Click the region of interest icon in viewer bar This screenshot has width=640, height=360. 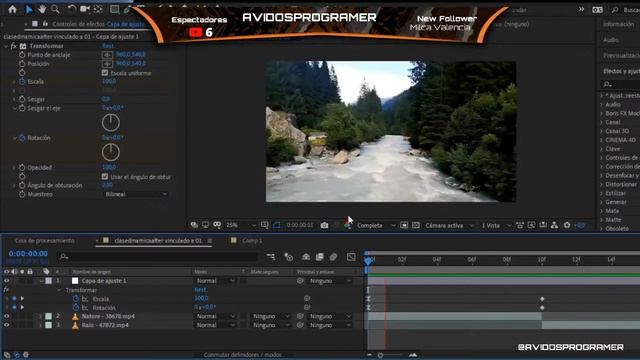coord(404,225)
